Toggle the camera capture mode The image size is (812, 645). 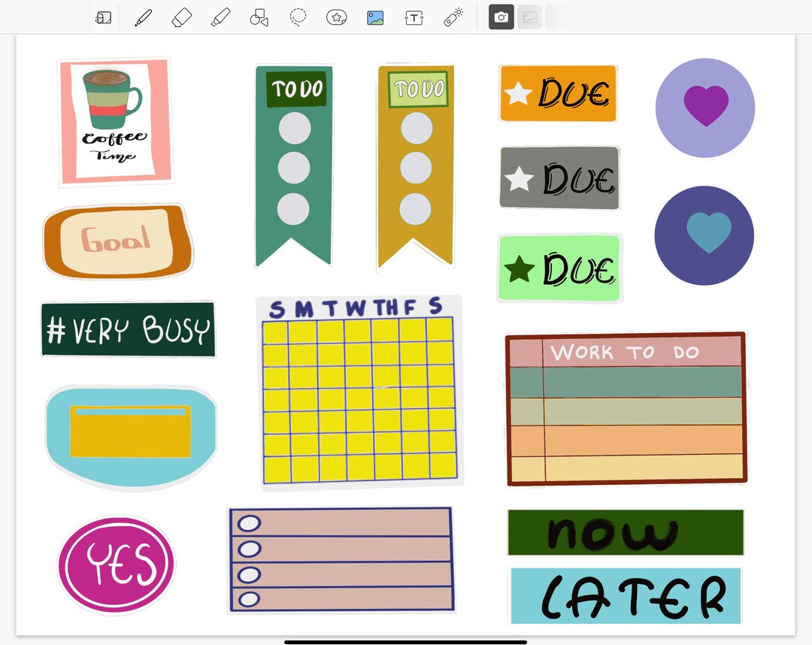[x=501, y=17]
